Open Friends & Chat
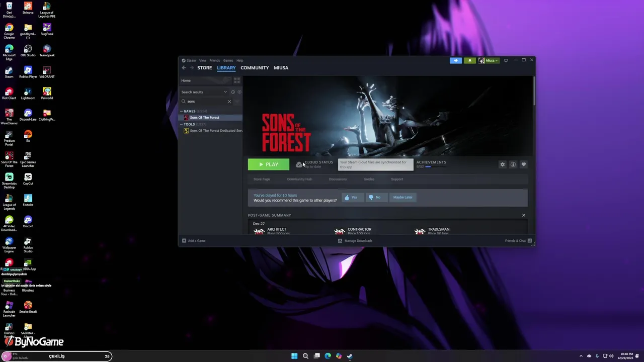 click(518, 241)
